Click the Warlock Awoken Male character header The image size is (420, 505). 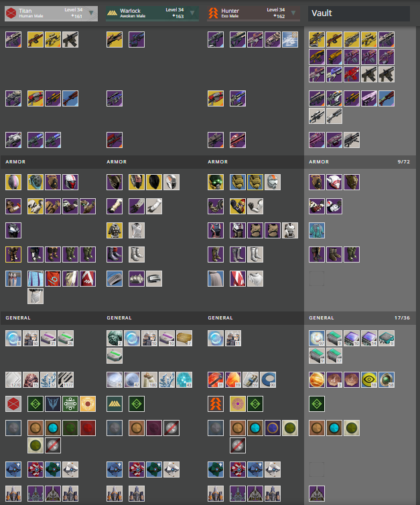pyautogui.click(x=152, y=13)
